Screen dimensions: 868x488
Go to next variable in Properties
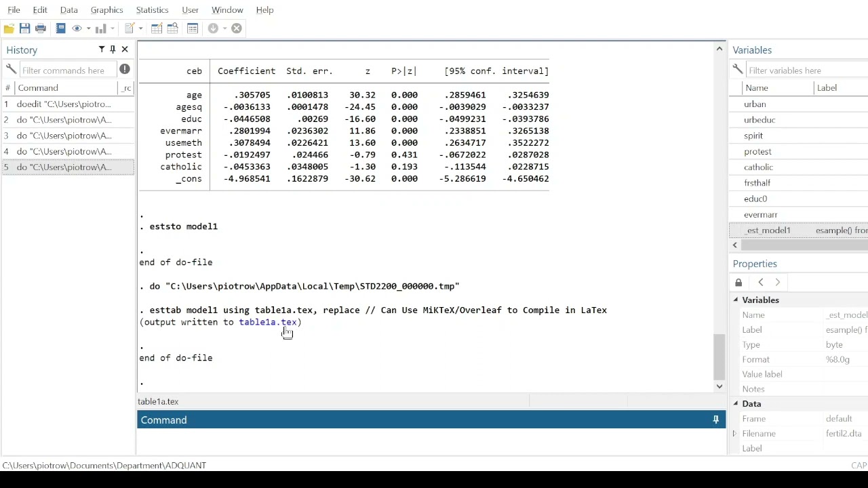778,283
